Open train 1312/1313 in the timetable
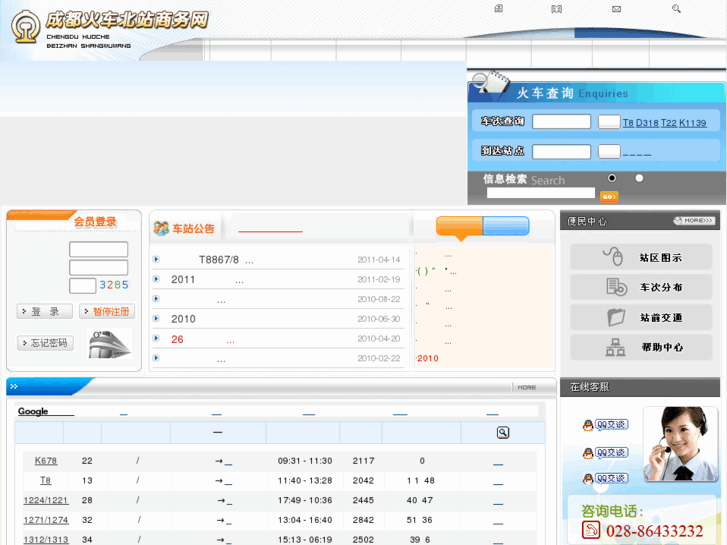Image resolution: width=727 pixels, height=545 pixels. pyautogui.click(x=46, y=540)
